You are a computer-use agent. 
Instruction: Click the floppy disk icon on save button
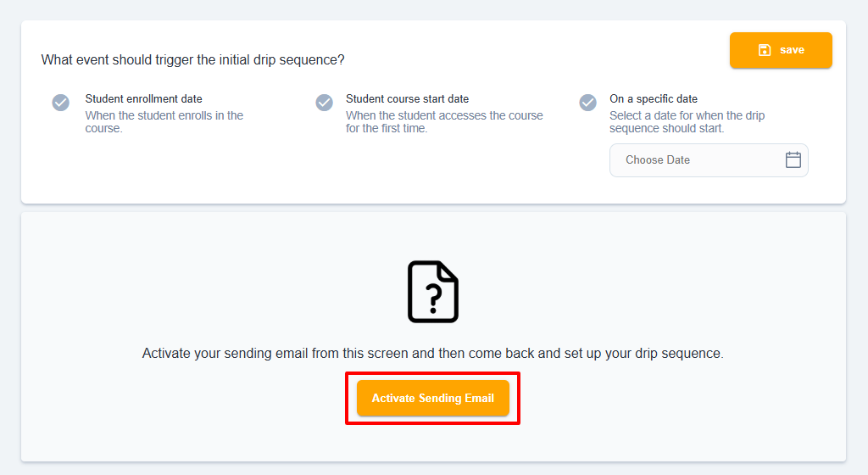(765, 50)
